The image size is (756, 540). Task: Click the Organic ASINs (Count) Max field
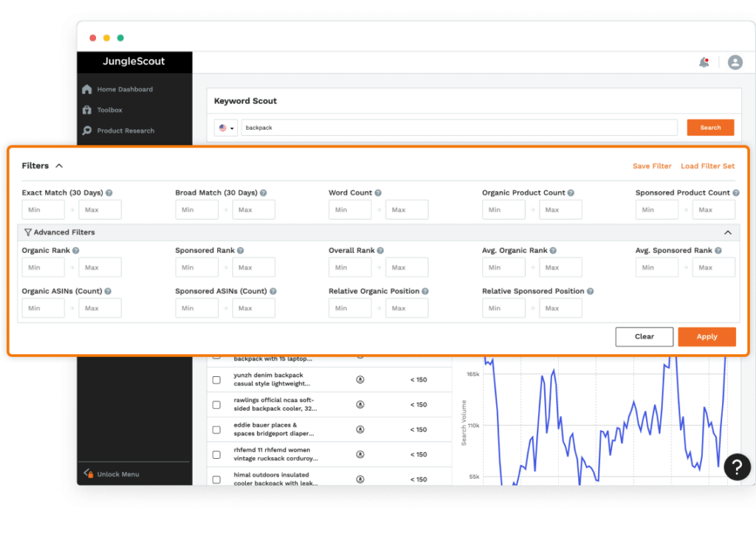point(100,308)
